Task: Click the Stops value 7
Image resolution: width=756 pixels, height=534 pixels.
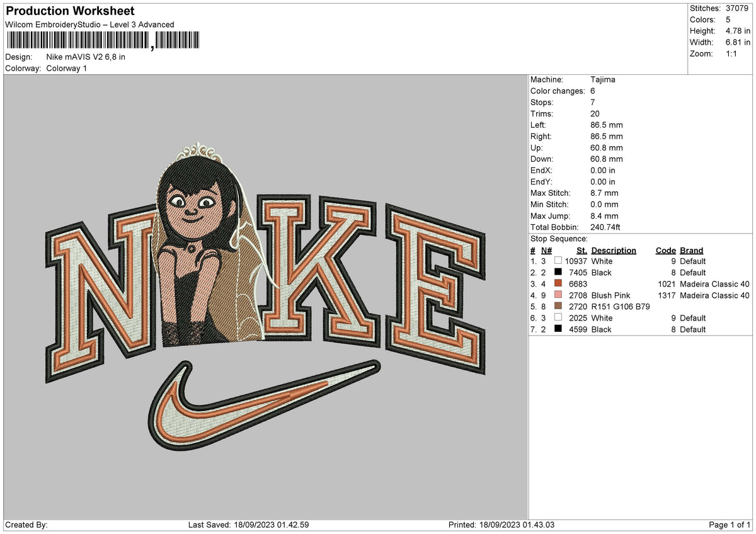Action: (593, 102)
